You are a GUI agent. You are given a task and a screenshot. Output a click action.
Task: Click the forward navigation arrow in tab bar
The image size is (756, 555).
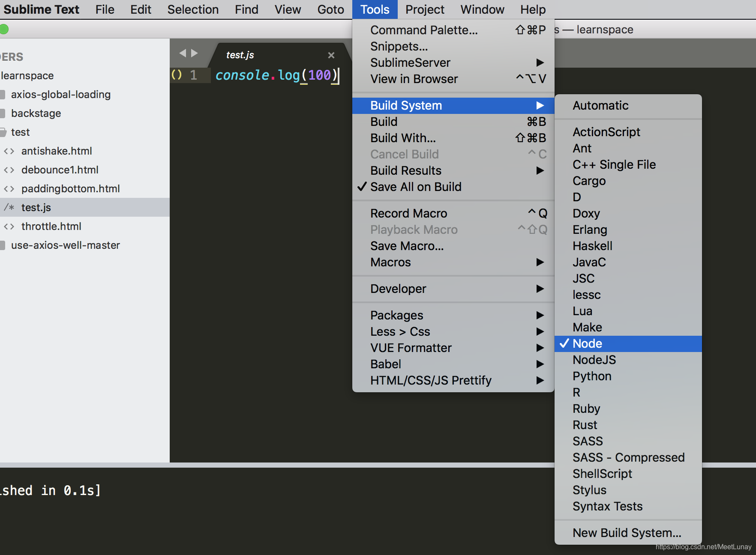pyautogui.click(x=195, y=53)
